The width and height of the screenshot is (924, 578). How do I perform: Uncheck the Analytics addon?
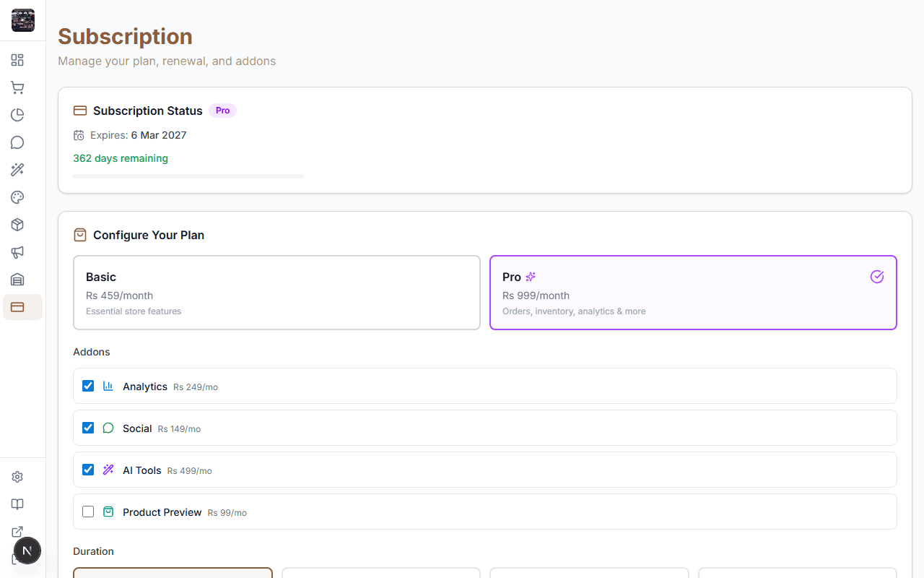click(87, 385)
